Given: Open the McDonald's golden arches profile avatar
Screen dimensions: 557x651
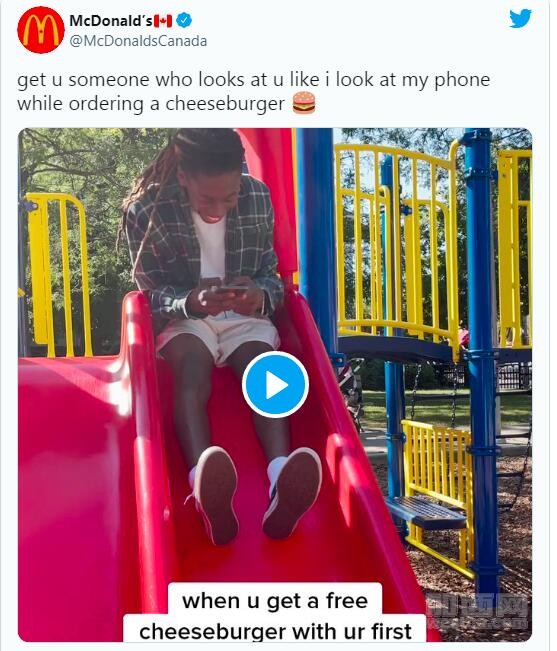Looking at the screenshot, I should (x=41, y=30).
